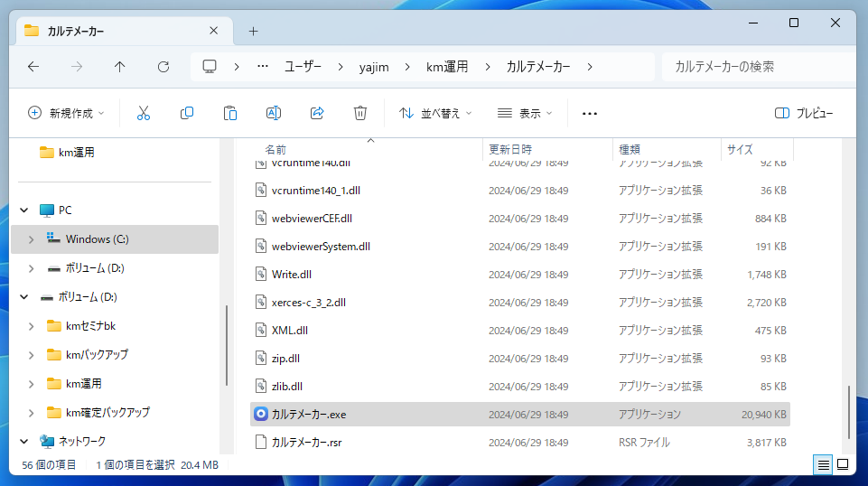Screen dimensions: 868x486
Task: Click the Rename icon in toolbar
Action: coord(273,113)
